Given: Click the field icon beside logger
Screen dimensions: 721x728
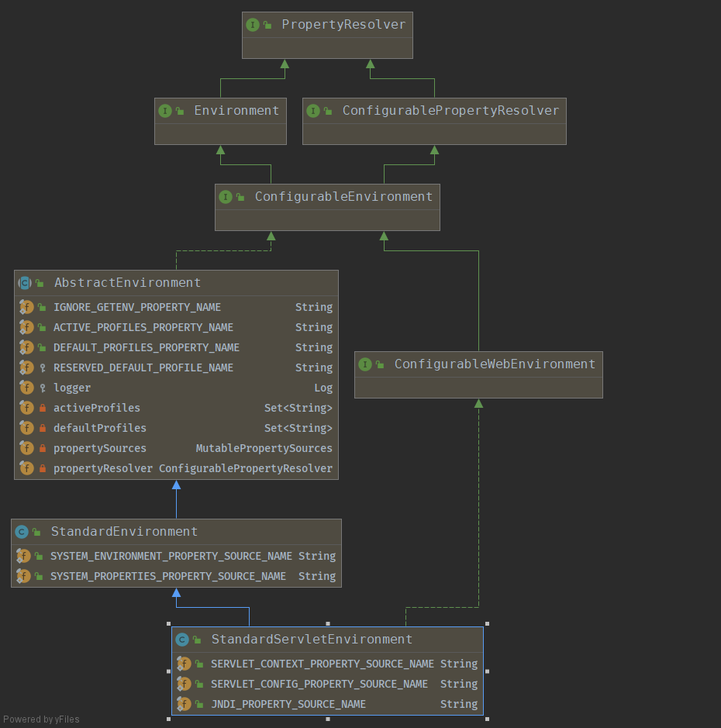Looking at the screenshot, I should [x=26, y=388].
